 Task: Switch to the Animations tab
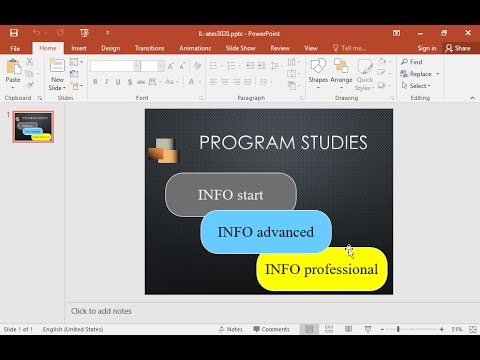point(195,48)
